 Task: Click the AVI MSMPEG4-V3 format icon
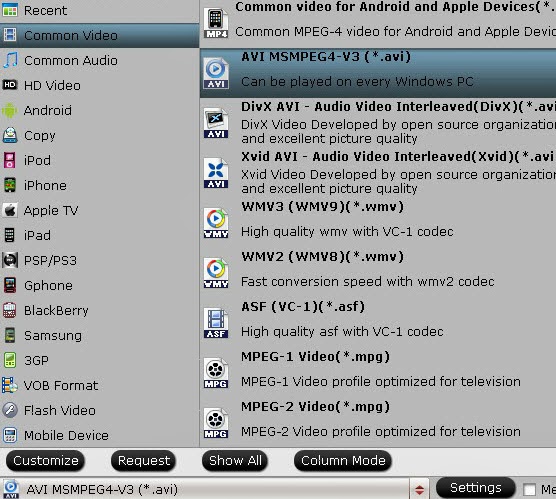point(216,73)
